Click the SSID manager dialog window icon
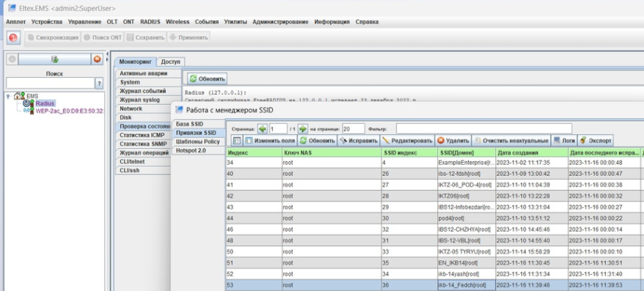This screenshot has height=291, width=644. (x=179, y=110)
